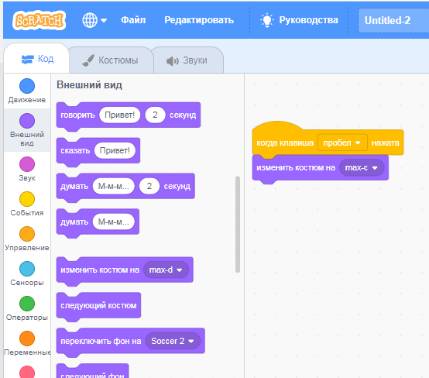Click the Scratch logo

39,20
